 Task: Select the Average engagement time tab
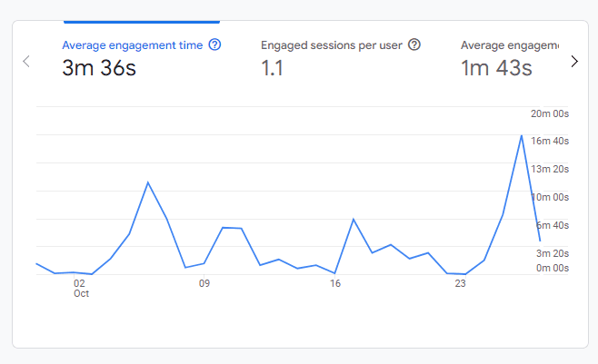133,44
